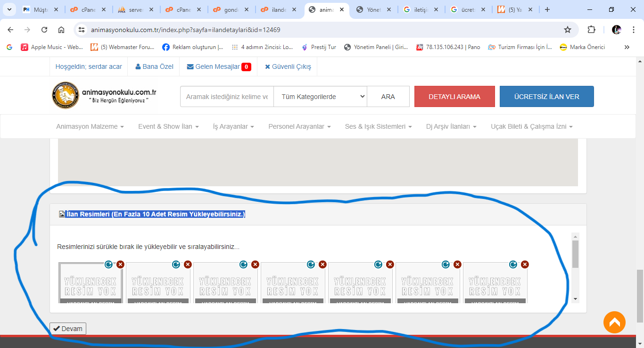Click refresh icon on the fourth image slot

(311, 265)
